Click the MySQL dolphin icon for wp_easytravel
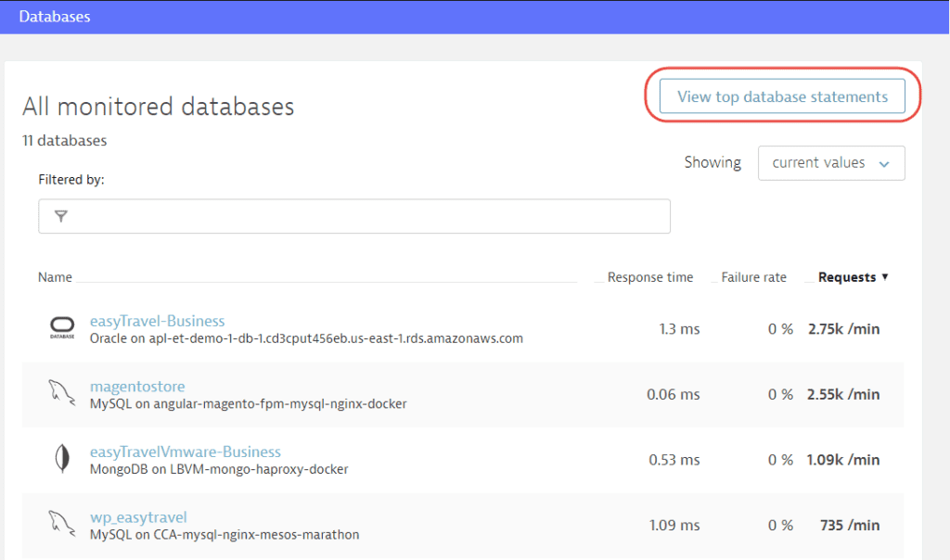The height and width of the screenshot is (560, 950). click(x=62, y=524)
